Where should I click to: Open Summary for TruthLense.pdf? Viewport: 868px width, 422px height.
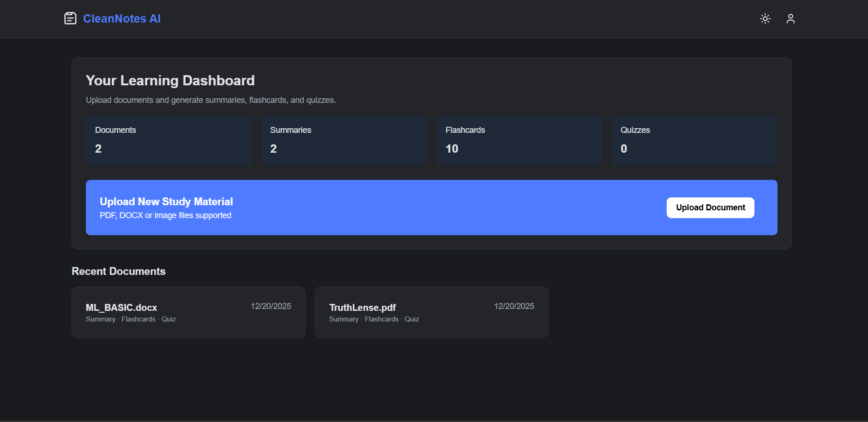point(343,319)
